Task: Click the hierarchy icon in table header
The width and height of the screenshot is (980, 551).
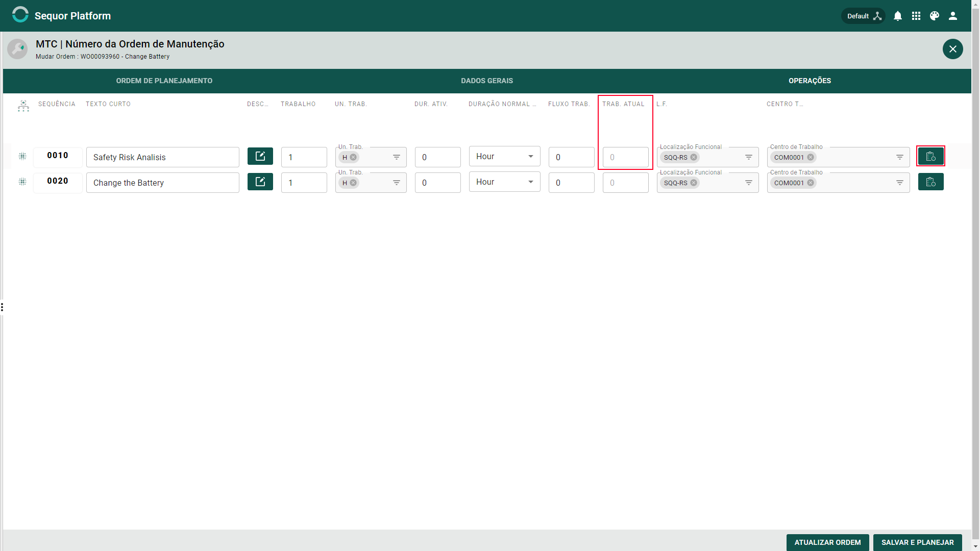Action: tap(23, 106)
